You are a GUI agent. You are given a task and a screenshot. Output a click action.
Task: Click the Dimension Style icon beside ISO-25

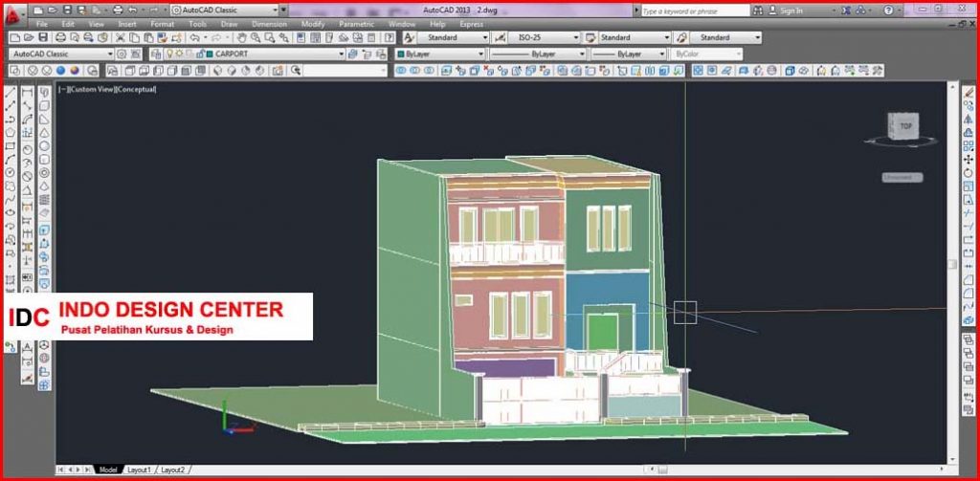point(500,37)
